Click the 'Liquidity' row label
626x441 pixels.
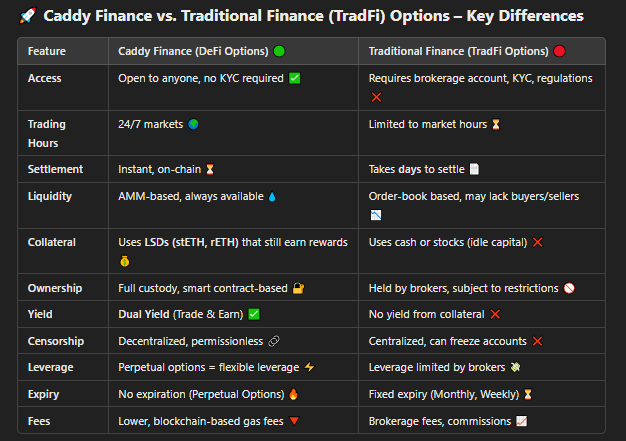pyautogui.click(x=50, y=196)
